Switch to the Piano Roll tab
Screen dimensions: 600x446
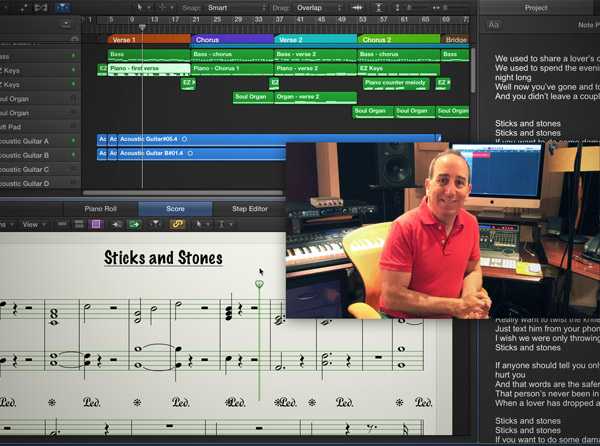pos(101,209)
